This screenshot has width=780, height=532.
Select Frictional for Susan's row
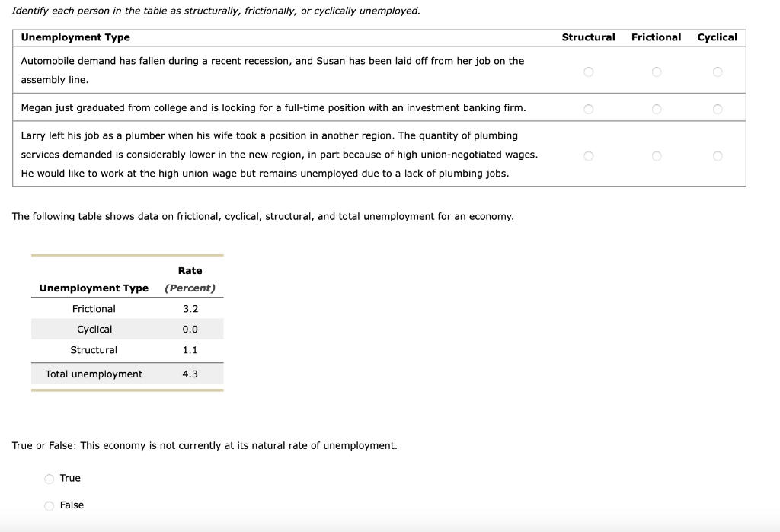pyautogui.click(x=656, y=72)
